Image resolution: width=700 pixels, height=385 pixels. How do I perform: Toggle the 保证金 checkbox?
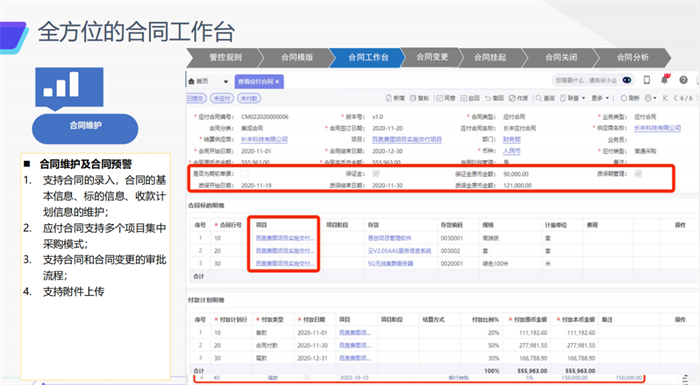[376, 174]
